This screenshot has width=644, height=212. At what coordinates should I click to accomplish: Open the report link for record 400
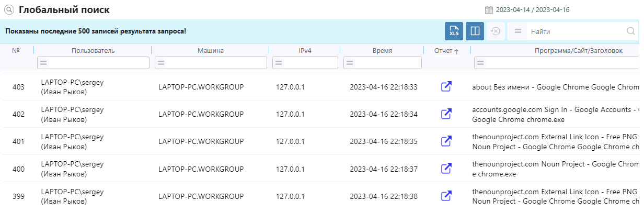click(446, 169)
